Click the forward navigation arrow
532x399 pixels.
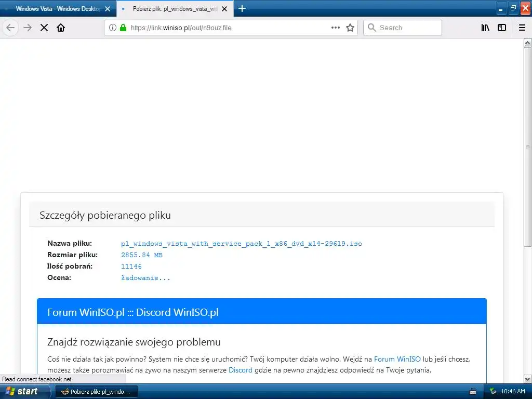(x=28, y=28)
